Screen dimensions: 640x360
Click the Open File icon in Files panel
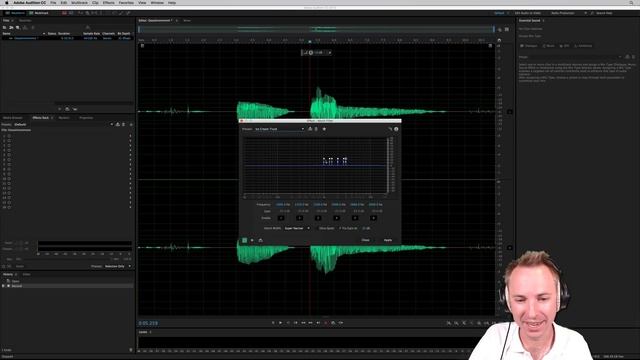coord(4,27)
